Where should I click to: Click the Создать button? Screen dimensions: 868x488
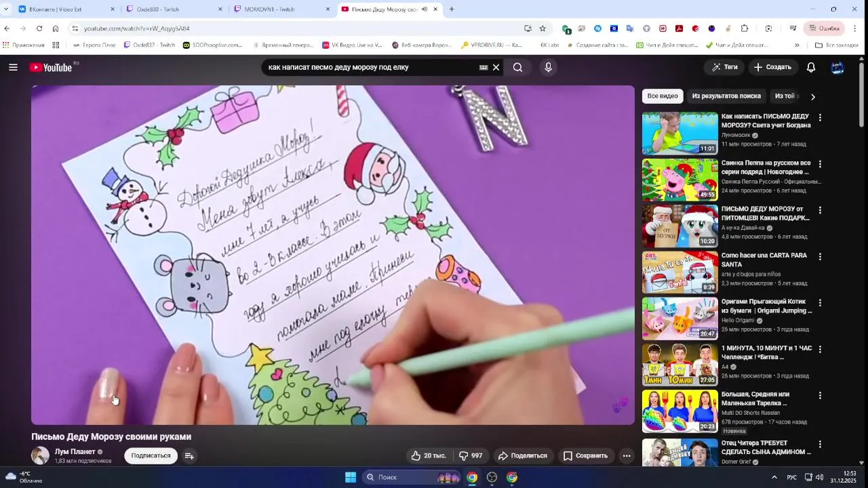(772, 67)
